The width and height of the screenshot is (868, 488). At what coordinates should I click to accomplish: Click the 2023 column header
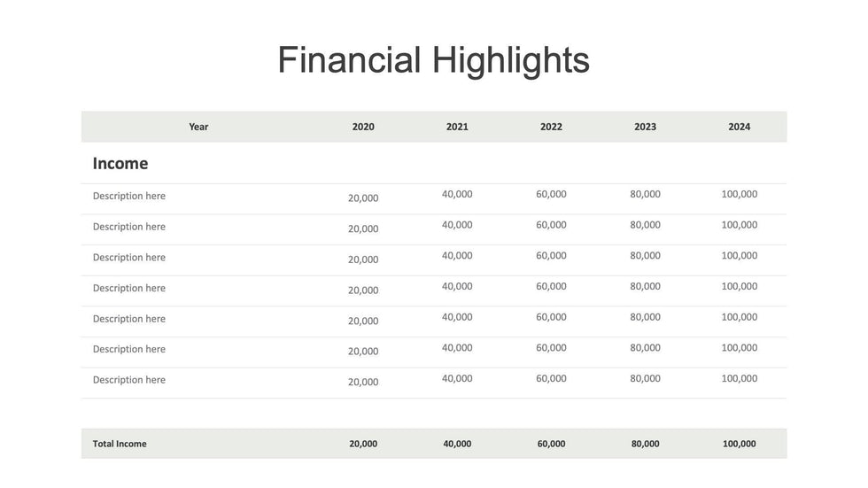645,127
